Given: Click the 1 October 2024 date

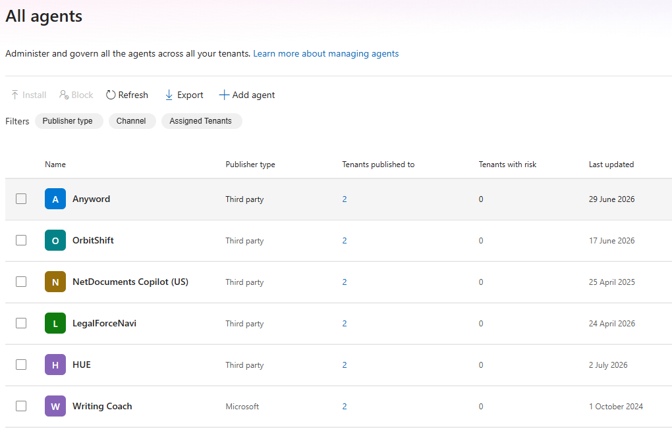Looking at the screenshot, I should click(615, 407).
